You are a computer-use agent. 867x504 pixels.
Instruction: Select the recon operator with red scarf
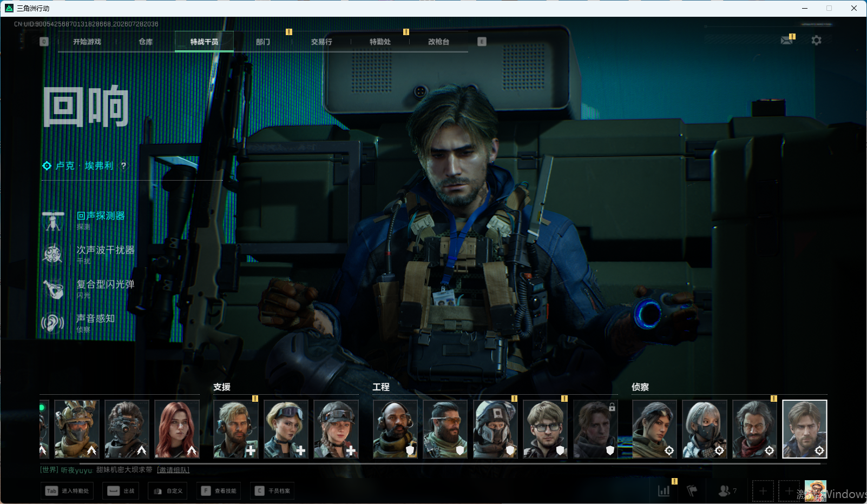coord(754,429)
